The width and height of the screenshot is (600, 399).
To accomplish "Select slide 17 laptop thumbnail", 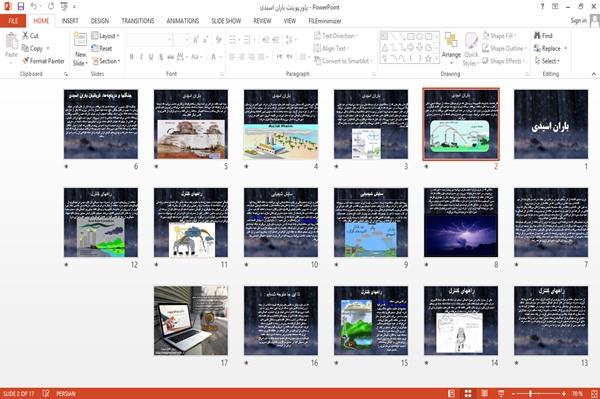I will pyautogui.click(x=191, y=320).
